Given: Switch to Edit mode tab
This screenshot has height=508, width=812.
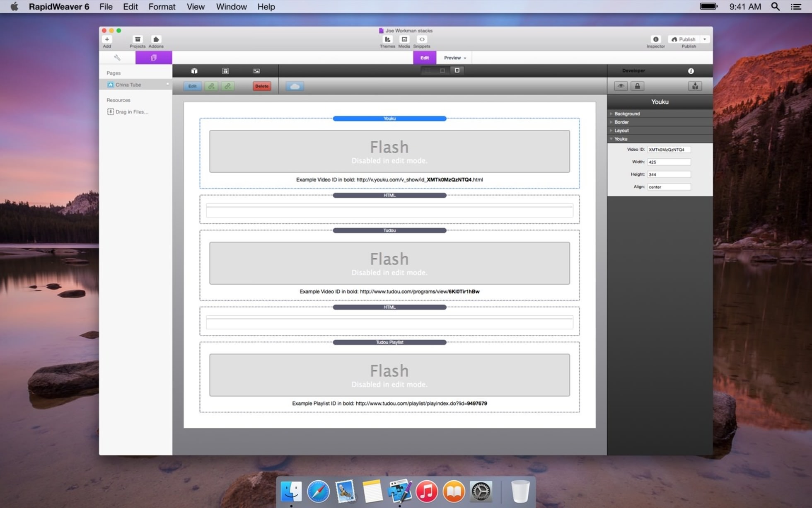Looking at the screenshot, I should 425,58.
